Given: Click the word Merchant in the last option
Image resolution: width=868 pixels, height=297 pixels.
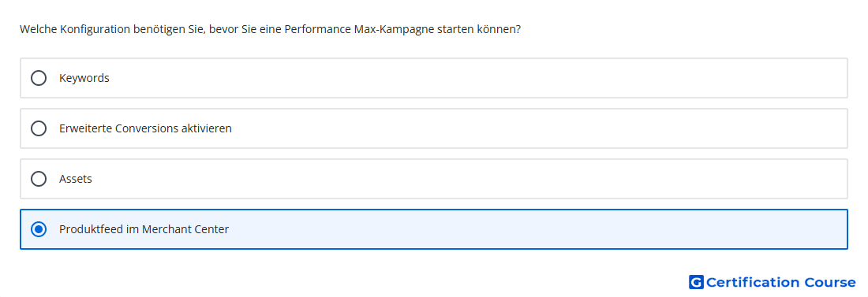Looking at the screenshot, I should point(166,229).
